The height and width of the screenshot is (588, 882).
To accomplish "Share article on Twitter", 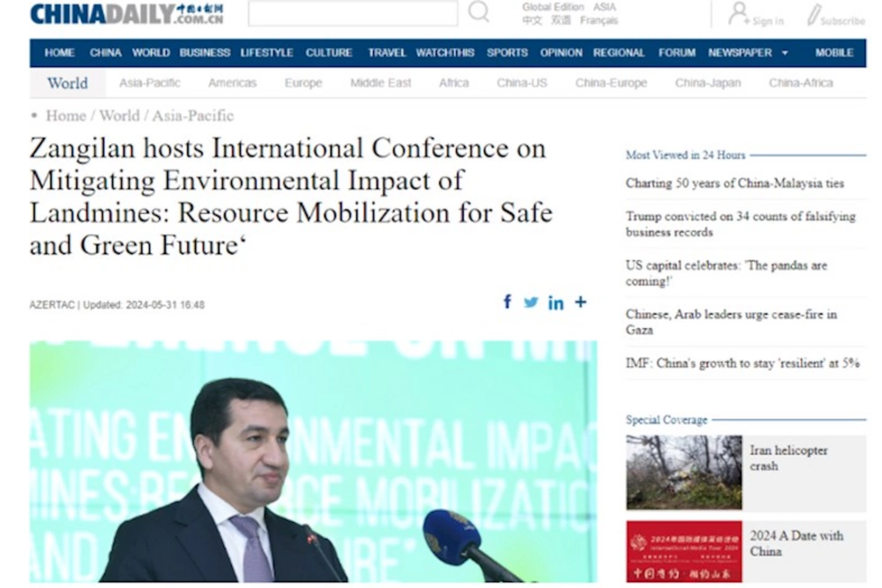I will coord(531,302).
